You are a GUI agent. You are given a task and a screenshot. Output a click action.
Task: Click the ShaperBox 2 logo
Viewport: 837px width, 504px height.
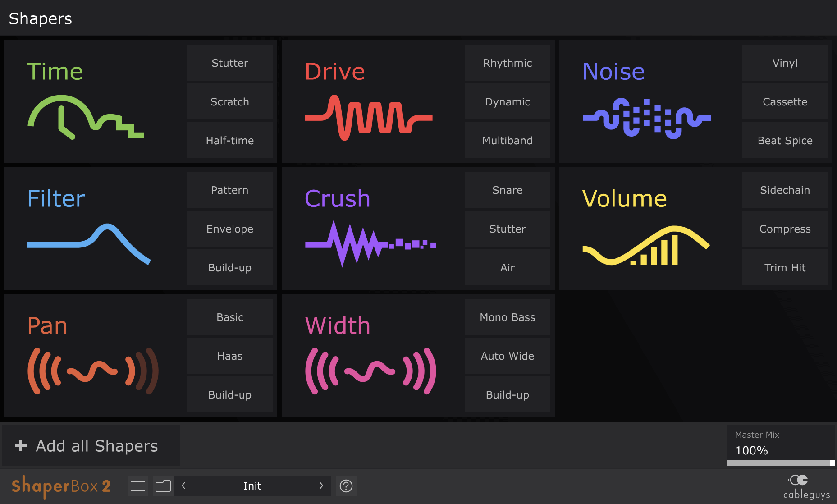61,486
